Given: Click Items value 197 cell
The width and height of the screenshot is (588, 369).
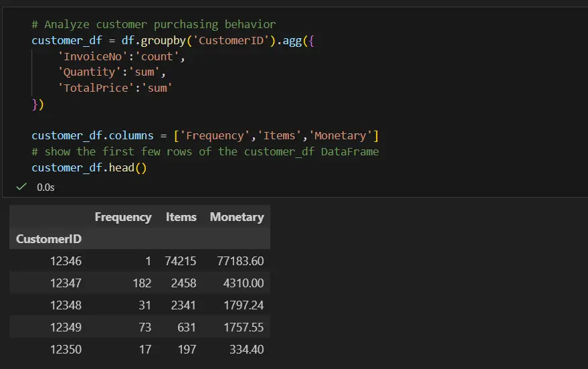Looking at the screenshot, I should point(187,350).
